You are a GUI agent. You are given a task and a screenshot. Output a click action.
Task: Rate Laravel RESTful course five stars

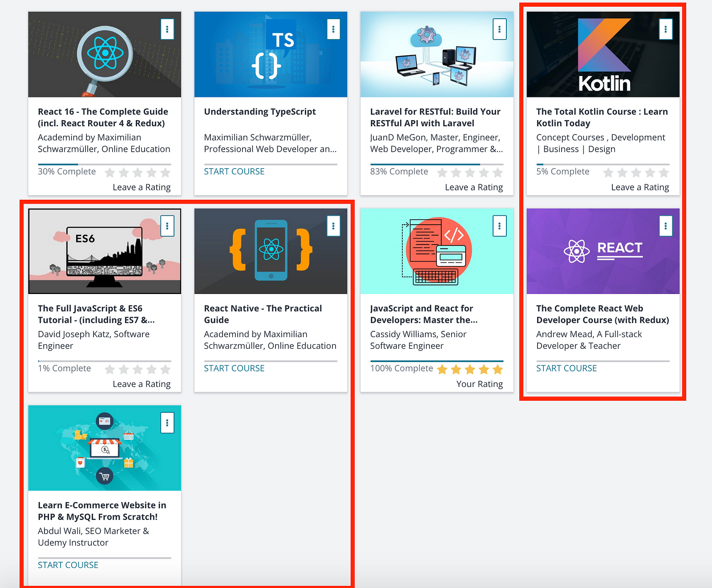(498, 173)
